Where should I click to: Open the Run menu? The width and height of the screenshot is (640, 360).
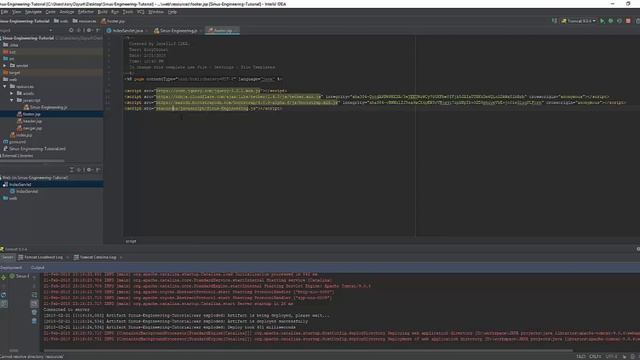pos(115,12)
